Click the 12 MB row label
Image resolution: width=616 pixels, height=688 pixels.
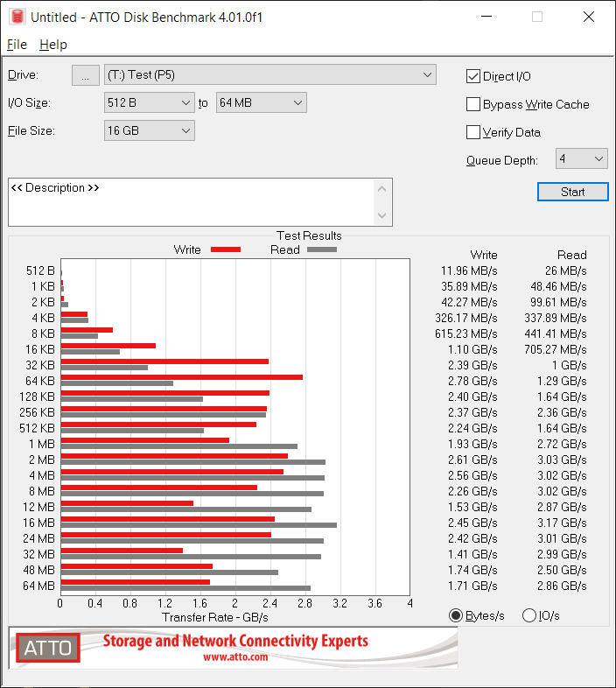(38, 507)
